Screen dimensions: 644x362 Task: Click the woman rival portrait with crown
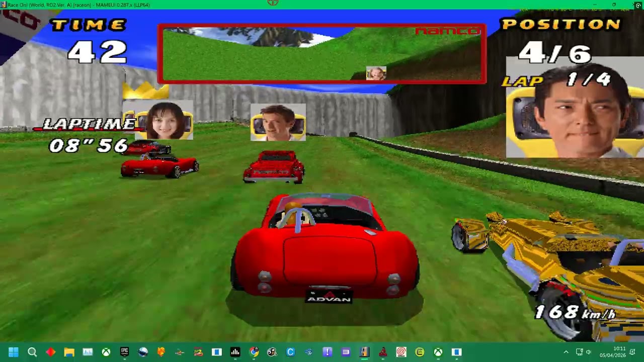164,121
